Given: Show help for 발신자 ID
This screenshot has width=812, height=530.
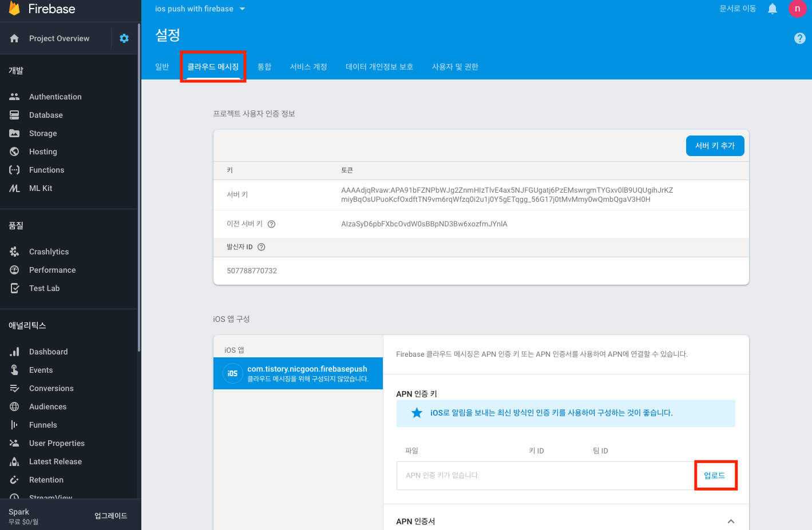Looking at the screenshot, I should (262, 247).
